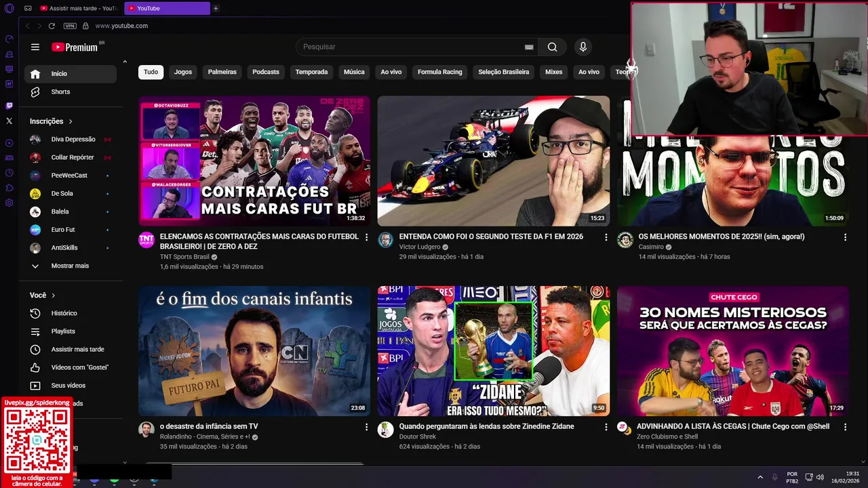Viewport: 868px width, 488px height.
Task: Open History clock icon in Opera sidebar
Action: coord(9,173)
